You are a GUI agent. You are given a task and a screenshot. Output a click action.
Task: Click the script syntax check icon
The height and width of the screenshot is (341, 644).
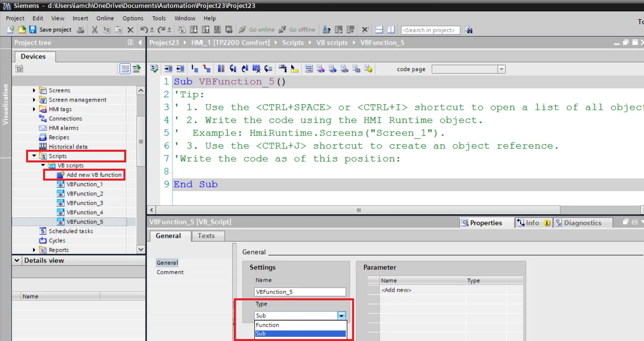pos(154,69)
